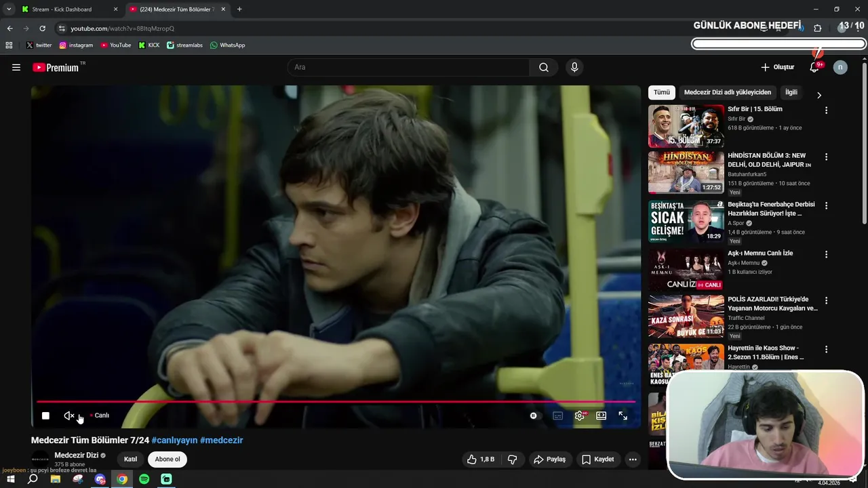Open twitter bookmark
Screen dimensions: 868x488
pos(39,45)
